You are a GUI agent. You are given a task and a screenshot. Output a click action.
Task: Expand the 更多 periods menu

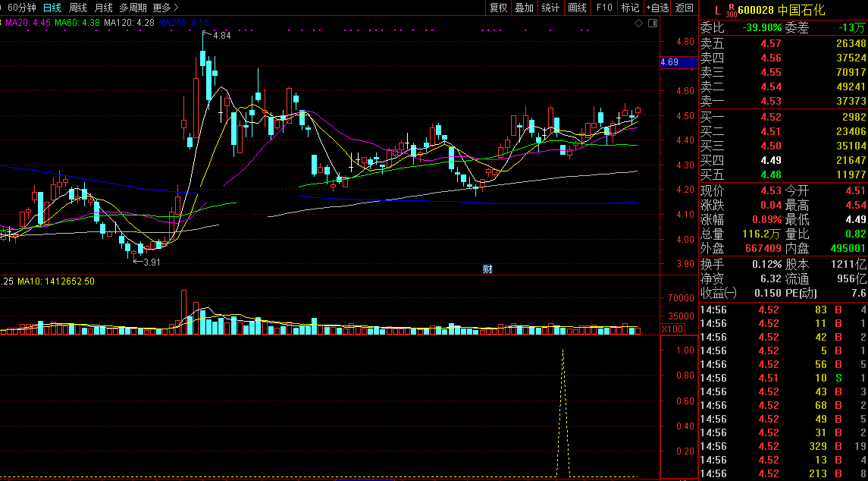(165, 8)
